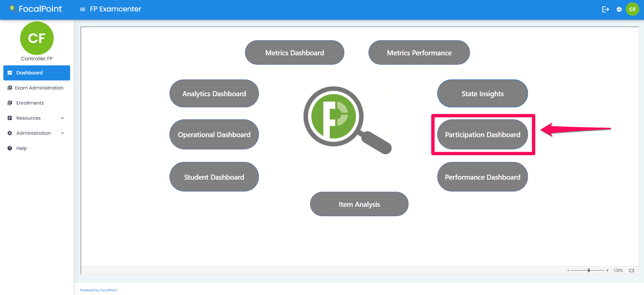Open the Metrics Performance button
This screenshot has width=644, height=295.
[419, 53]
